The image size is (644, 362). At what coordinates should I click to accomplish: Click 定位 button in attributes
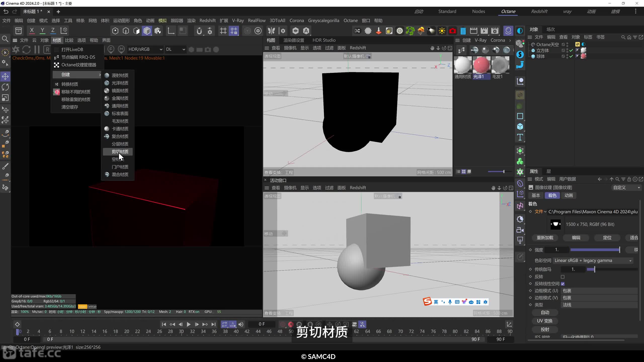[x=607, y=238]
